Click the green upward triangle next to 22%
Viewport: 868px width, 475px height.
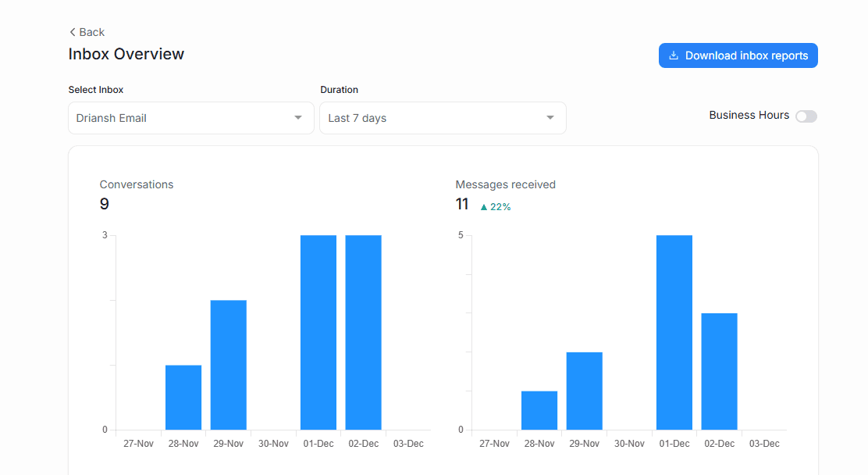click(x=485, y=205)
